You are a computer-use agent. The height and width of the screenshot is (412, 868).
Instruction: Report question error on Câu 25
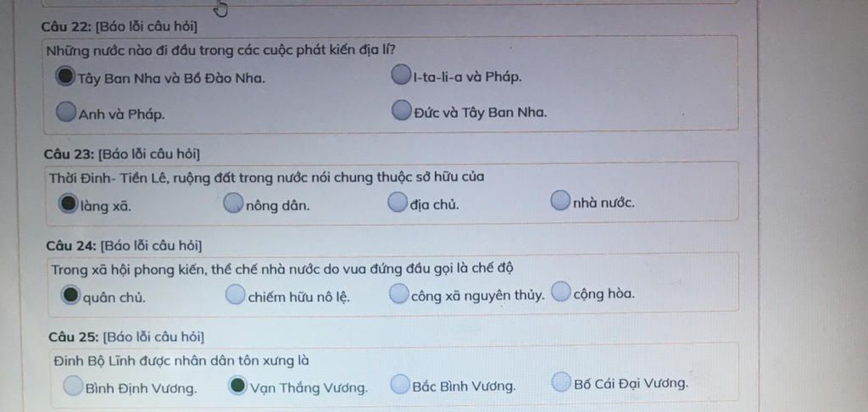[x=153, y=337]
